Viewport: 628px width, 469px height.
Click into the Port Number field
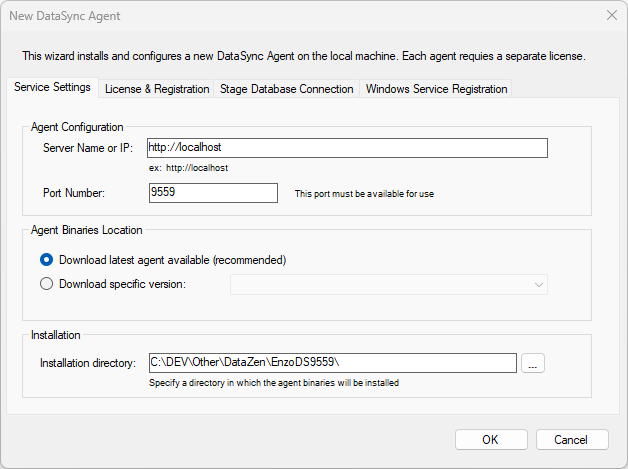(x=212, y=192)
